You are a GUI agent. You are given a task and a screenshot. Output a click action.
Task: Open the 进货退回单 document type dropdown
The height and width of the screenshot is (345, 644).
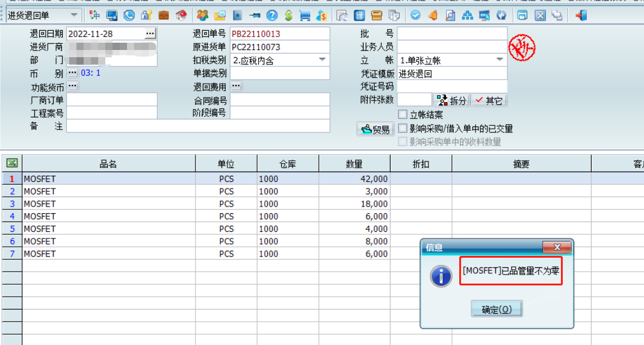click(x=74, y=15)
